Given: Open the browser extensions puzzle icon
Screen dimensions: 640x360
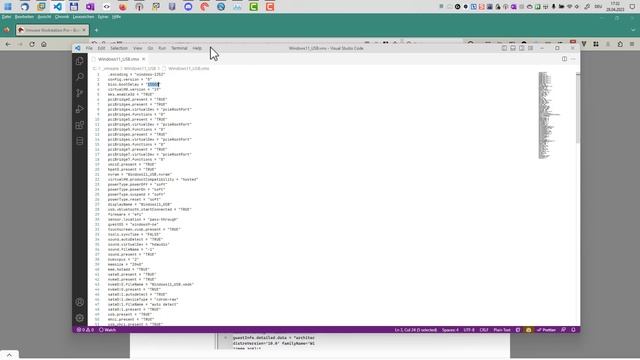Looking at the screenshot, I should coord(620,44).
